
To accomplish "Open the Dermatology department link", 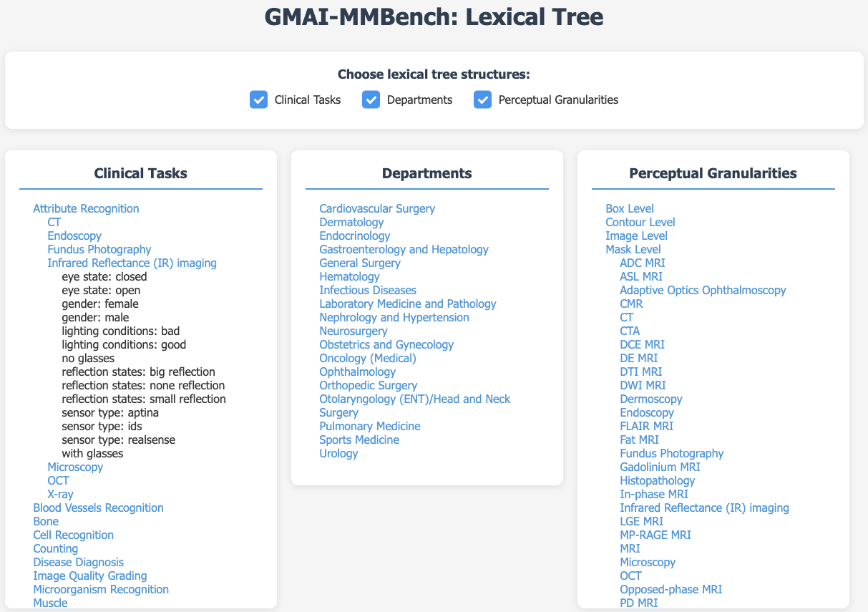I will point(351,222).
